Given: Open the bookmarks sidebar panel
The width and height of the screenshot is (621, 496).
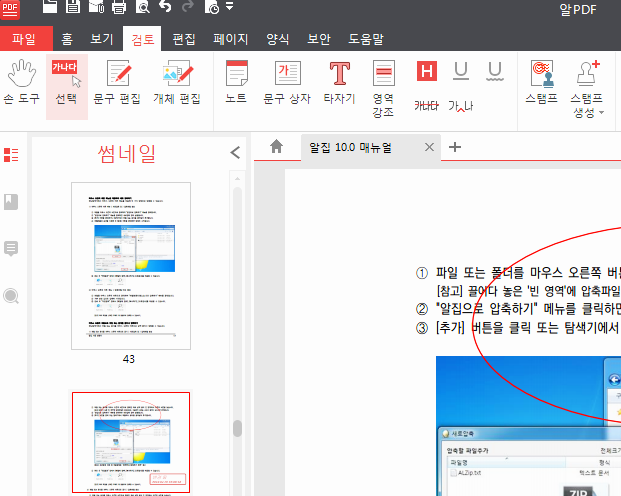Looking at the screenshot, I should pyautogui.click(x=11, y=202).
